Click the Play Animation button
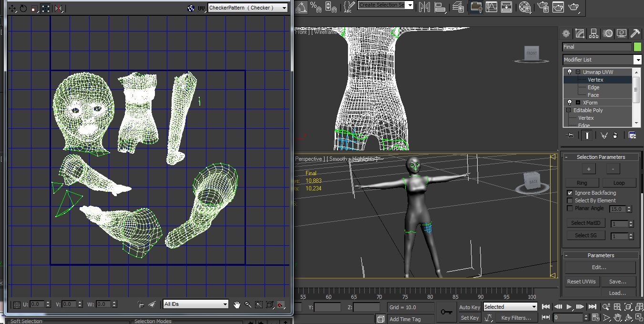Screen dimensions: 644x324 569,307
